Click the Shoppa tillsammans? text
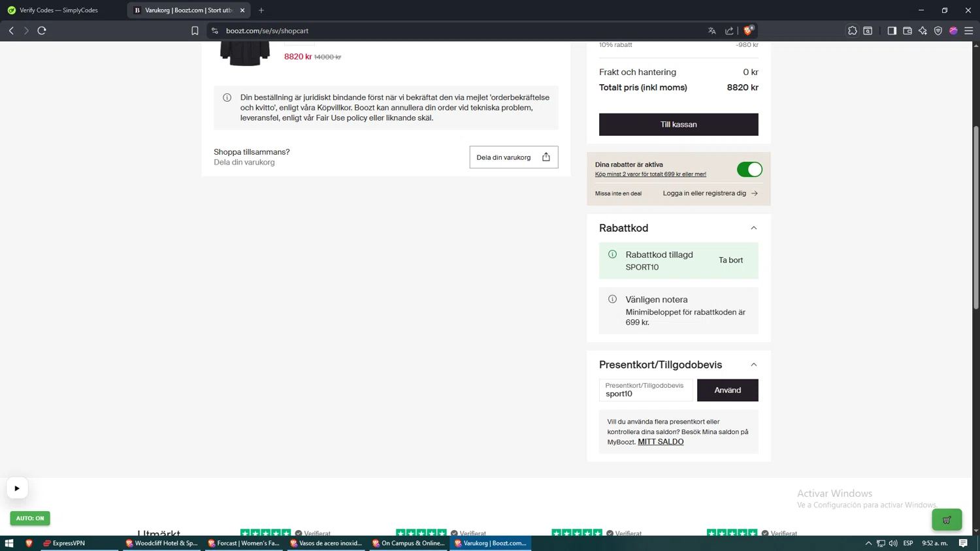The image size is (980, 551). click(x=252, y=152)
